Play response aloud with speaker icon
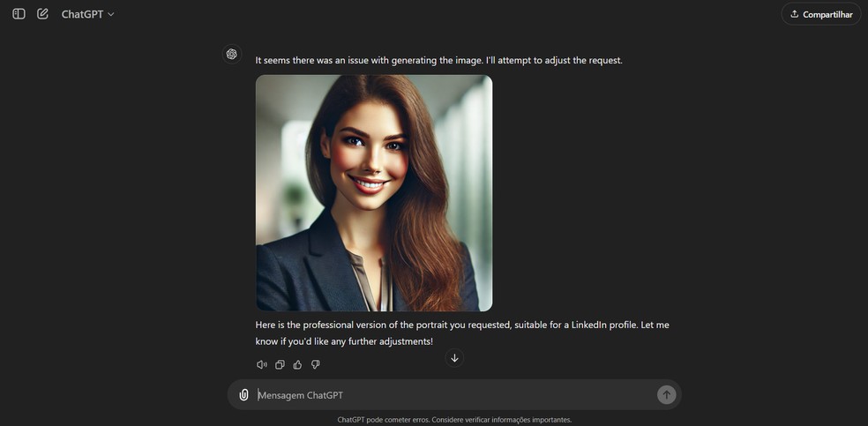The width and height of the screenshot is (868, 426). [262, 364]
